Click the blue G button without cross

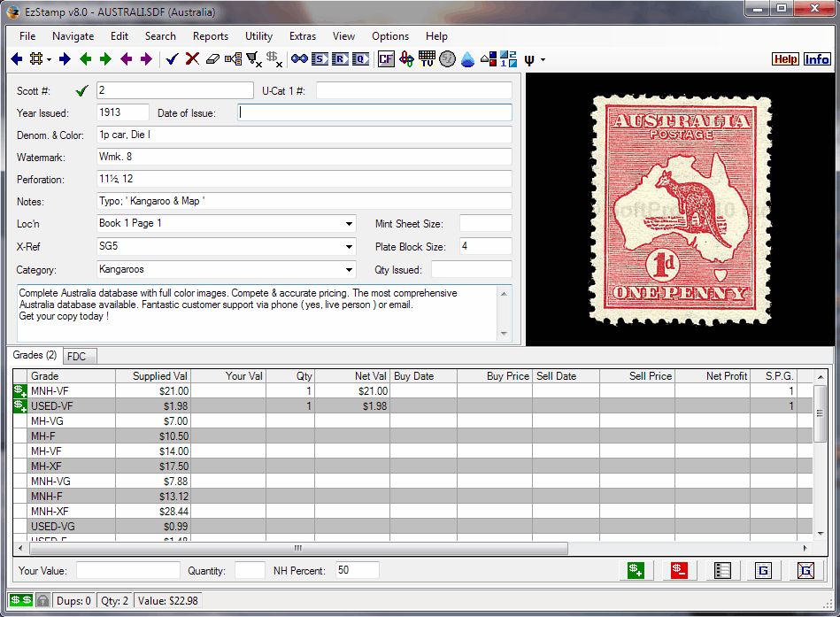[763, 570]
